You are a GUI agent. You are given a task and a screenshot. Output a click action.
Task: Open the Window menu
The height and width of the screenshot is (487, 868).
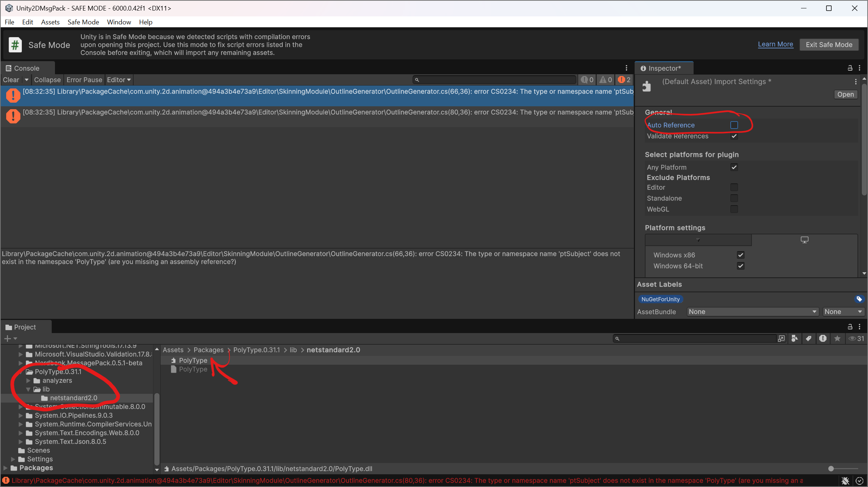pos(119,22)
